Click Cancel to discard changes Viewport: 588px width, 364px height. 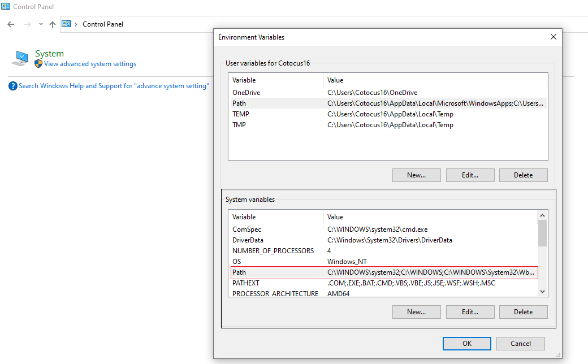[x=521, y=343]
